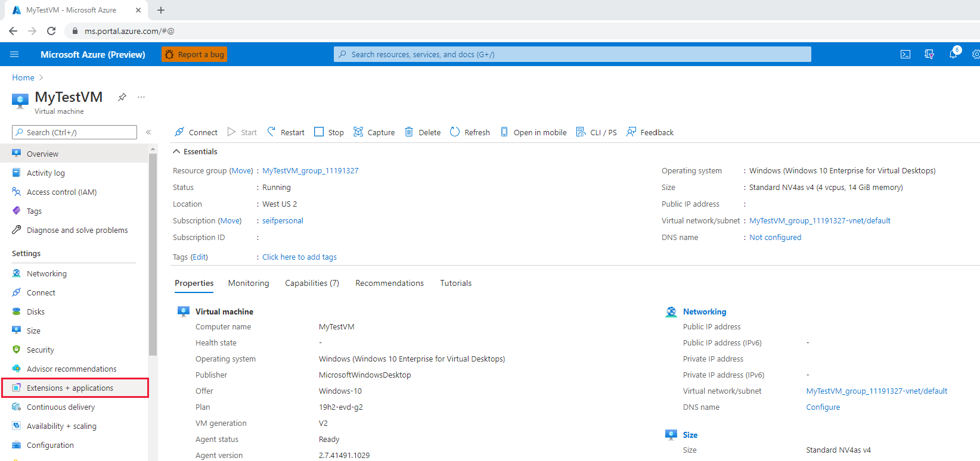Open Extensions + applications
Image resolution: width=980 pixels, height=461 pixels.
pyautogui.click(x=74, y=388)
